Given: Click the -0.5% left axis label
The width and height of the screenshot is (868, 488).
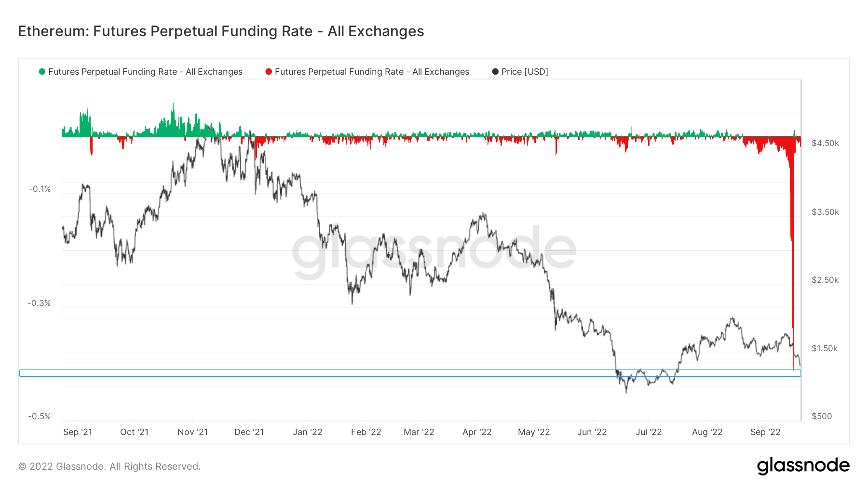Looking at the screenshot, I should pos(40,416).
